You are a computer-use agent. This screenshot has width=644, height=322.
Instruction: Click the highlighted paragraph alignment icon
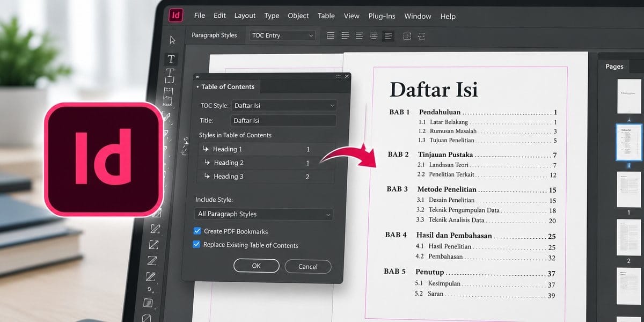click(x=388, y=36)
